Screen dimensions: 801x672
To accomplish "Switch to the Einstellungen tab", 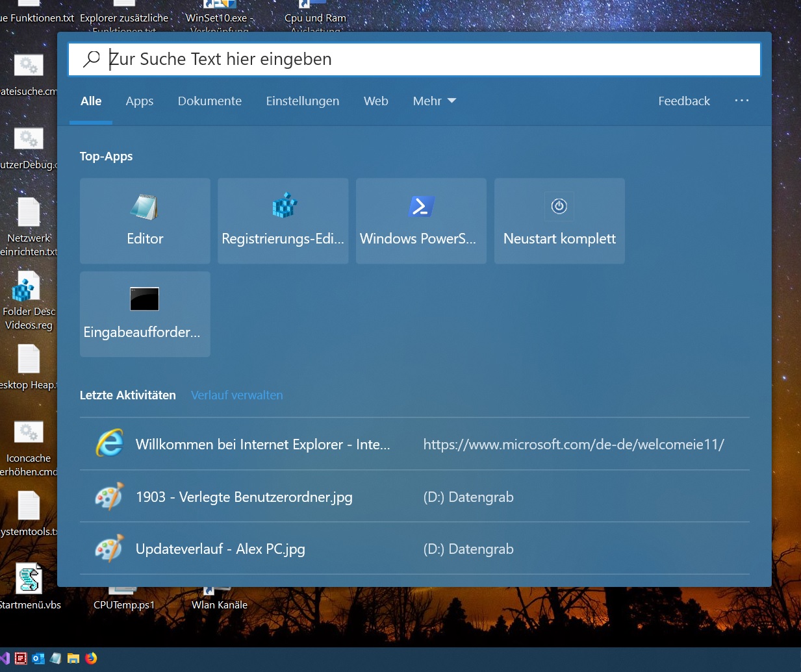I will pos(303,101).
